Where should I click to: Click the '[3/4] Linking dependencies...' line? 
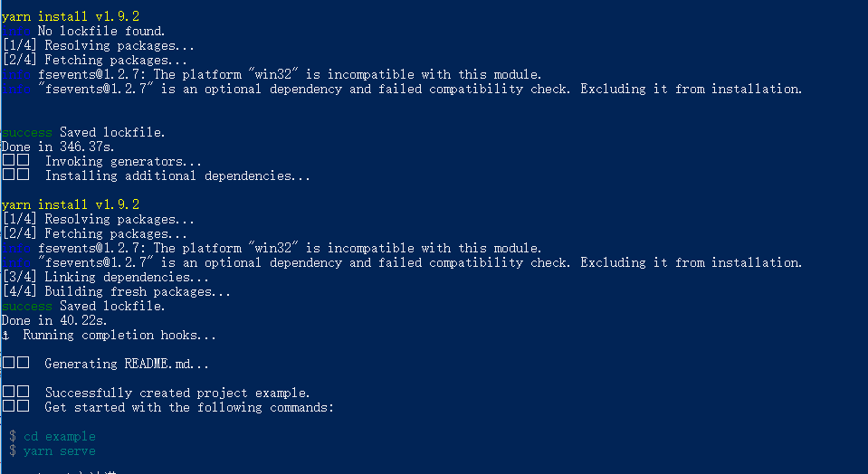point(105,277)
